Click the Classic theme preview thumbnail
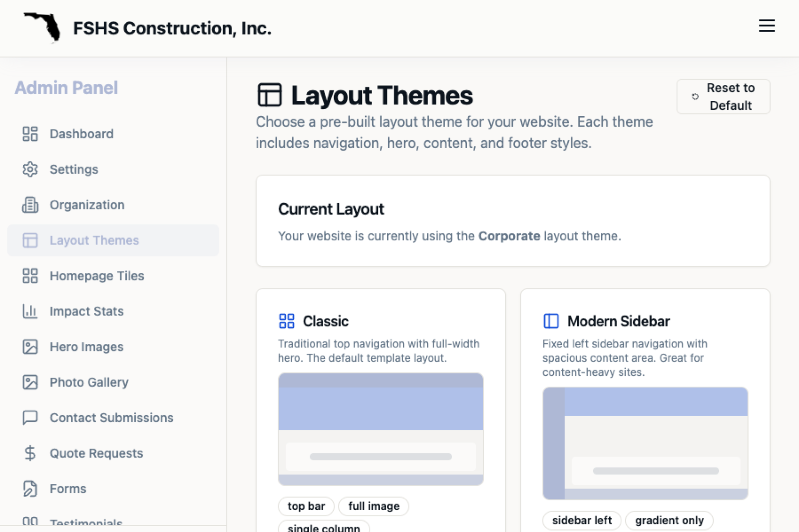Viewport: 799px width, 532px height. pos(381,428)
